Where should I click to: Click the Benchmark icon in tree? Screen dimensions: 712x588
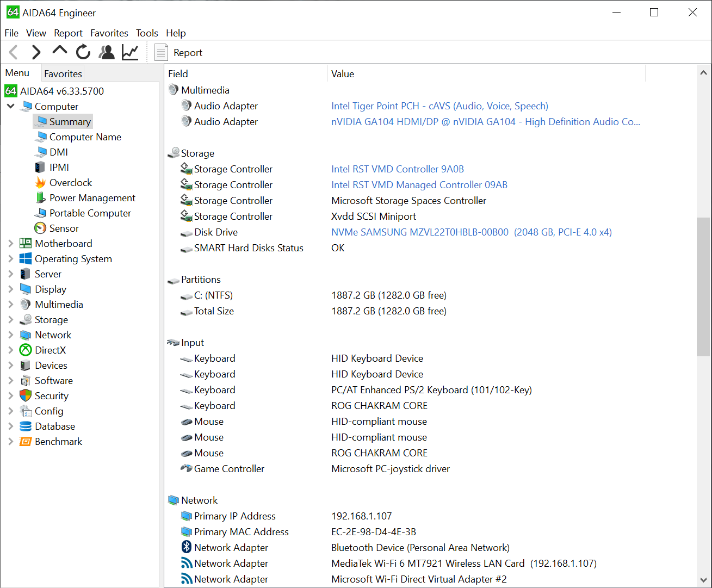(x=26, y=441)
